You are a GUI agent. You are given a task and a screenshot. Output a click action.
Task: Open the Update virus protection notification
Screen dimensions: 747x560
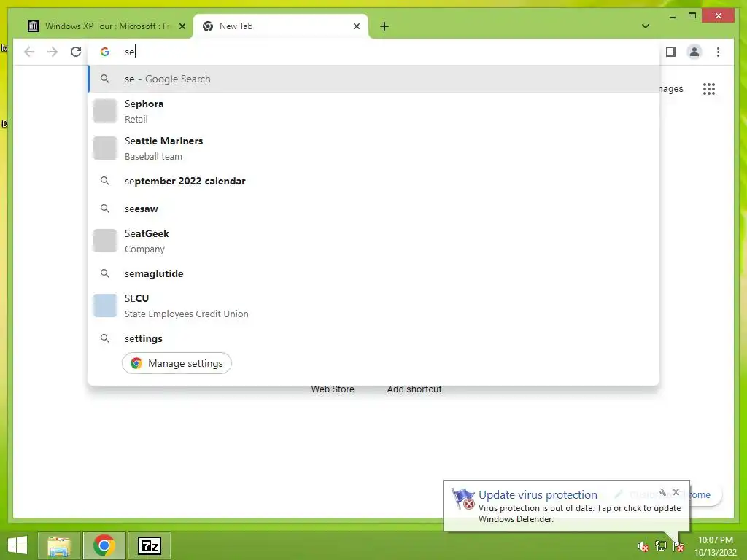click(566, 506)
